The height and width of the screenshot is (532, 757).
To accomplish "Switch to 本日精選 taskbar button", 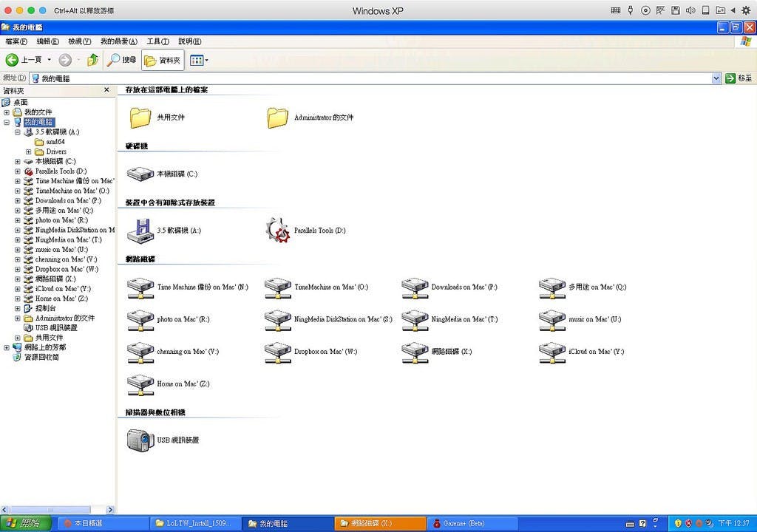I will (103, 523).
